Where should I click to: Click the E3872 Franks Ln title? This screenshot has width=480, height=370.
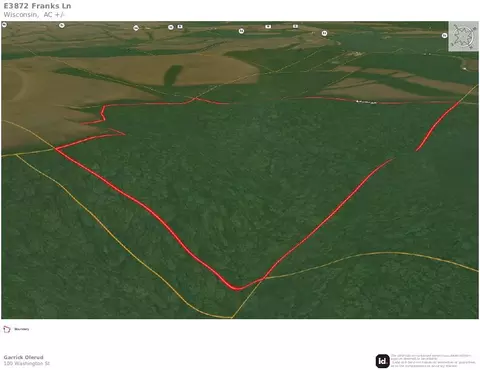[x=37, y=6]
